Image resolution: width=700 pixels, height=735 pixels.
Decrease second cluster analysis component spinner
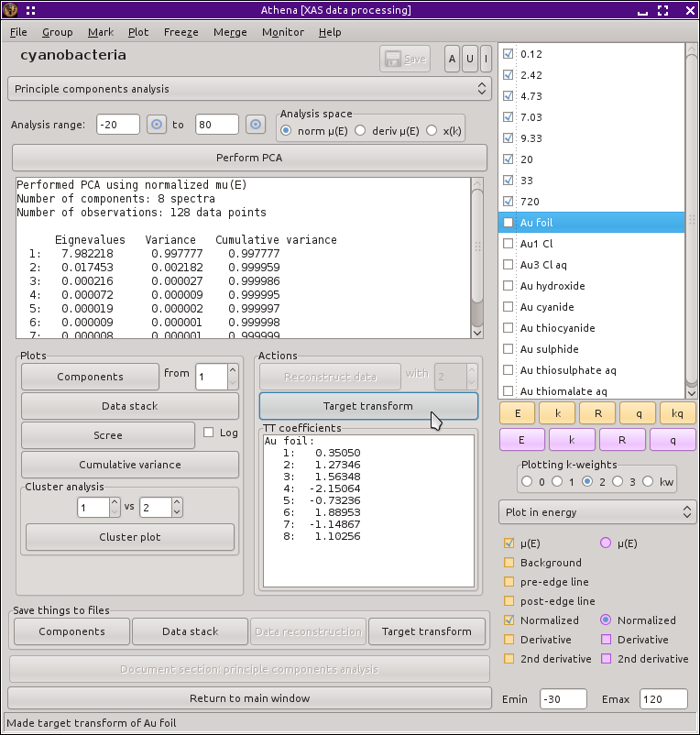coord(177,512)
